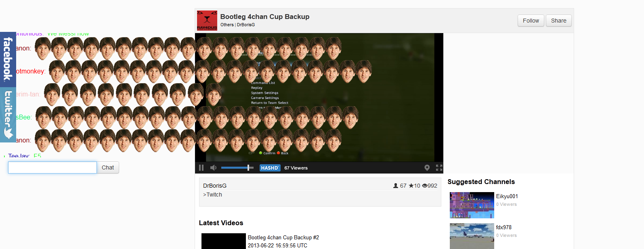This screenshot has width=644, height=249.
Task: Follow the Bootleg 4chan Cup Backup channel
Action: pyautogui.click(x=531, y=21)
